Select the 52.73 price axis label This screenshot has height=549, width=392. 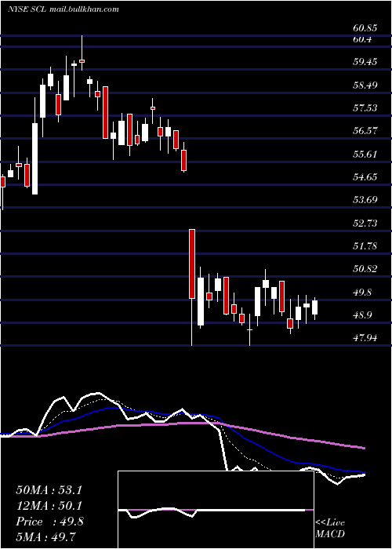pos(365,223)
